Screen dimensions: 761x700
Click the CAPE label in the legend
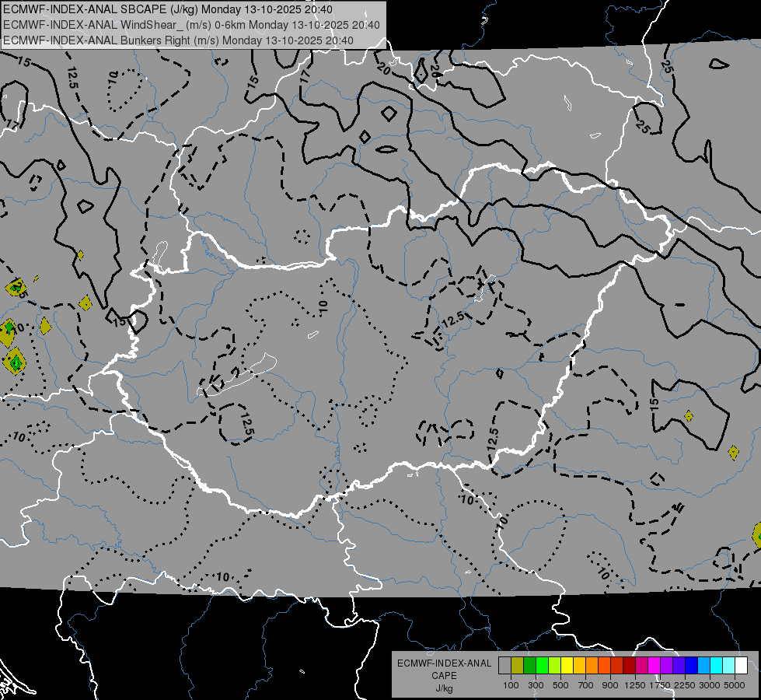[444, 676]
